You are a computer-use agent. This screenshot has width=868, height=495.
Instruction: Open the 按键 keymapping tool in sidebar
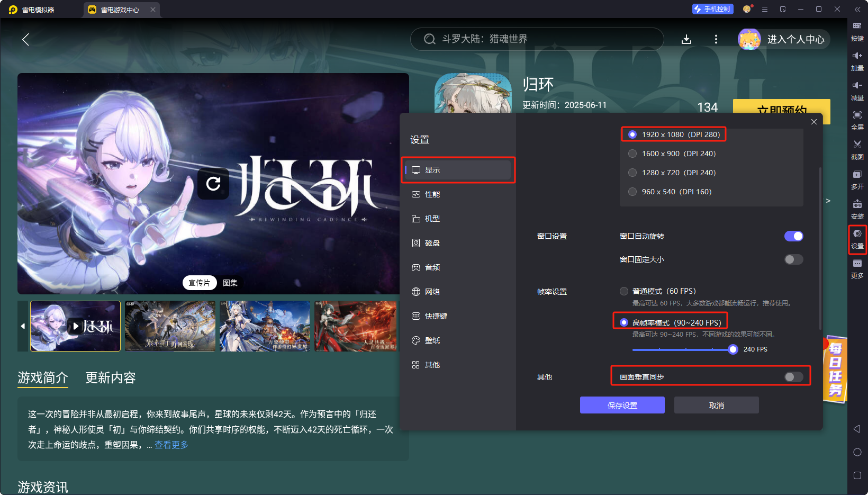click(x=857, y=31)
